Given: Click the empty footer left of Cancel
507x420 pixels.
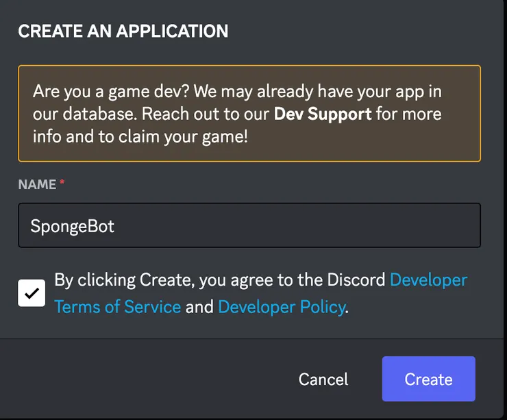Looking at the screenshot, I should click(137, 379).
